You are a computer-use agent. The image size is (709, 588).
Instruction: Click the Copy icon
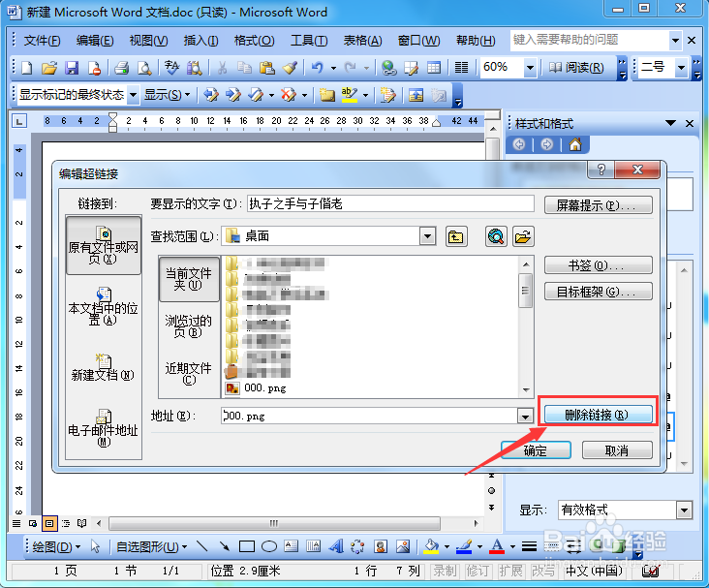[x=244, y=68]
